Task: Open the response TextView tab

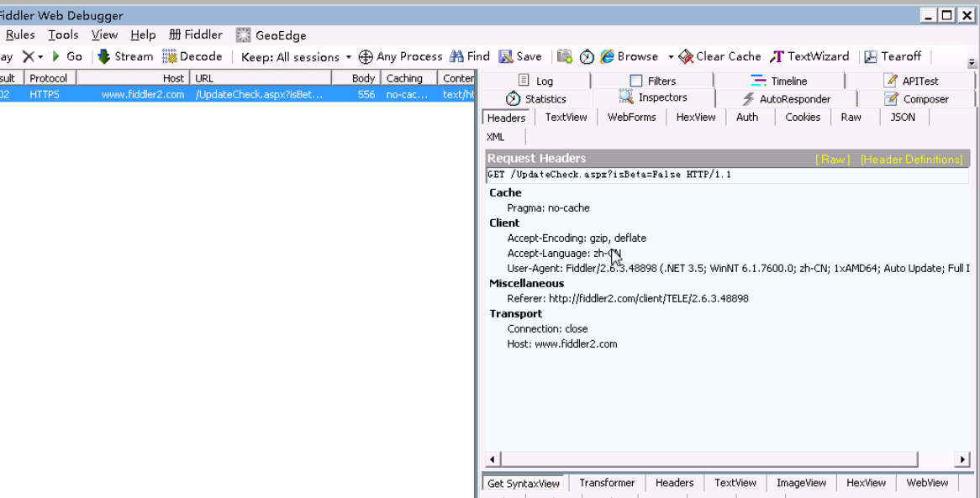Action: pyautogui.click(x=735, y=482)
